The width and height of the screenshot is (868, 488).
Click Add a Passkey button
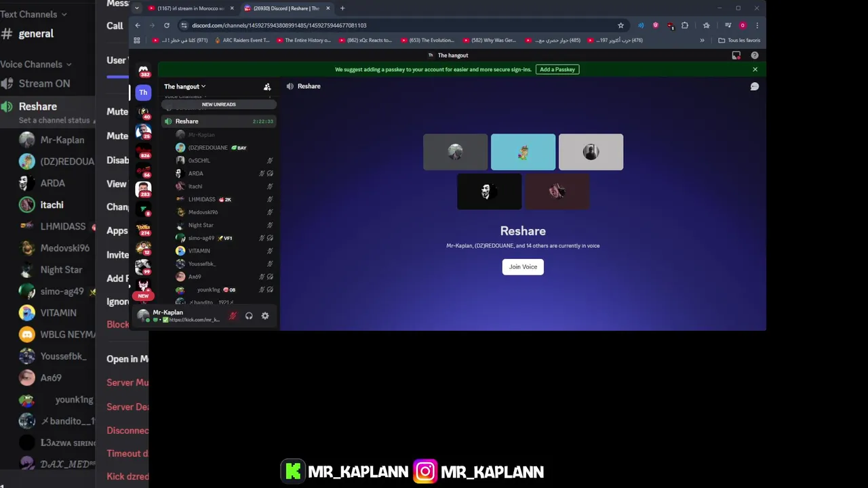(557, 69)
